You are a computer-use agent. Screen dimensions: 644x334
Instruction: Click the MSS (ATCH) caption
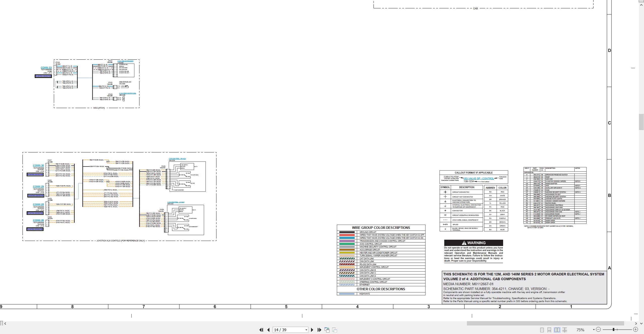tap(99, 108)
